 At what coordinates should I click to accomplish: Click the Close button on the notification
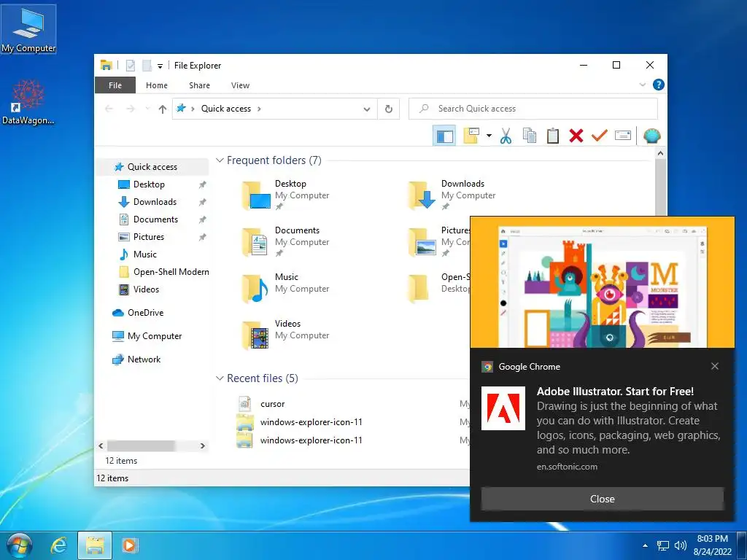pos(602,499)
